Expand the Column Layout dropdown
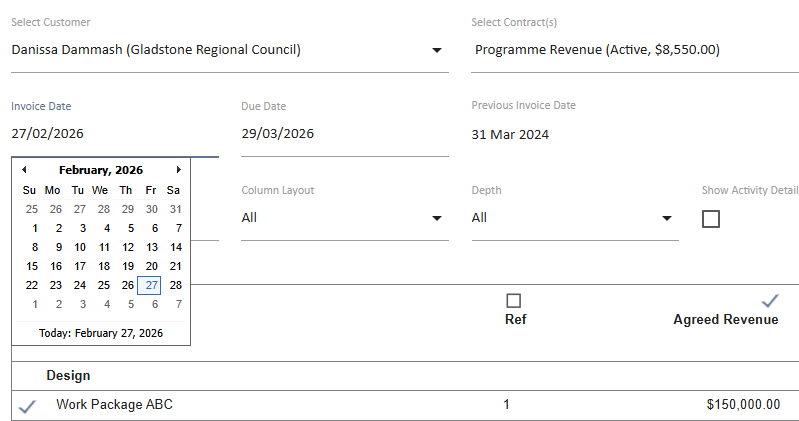The image size is (799, 421). click(437, 218)
